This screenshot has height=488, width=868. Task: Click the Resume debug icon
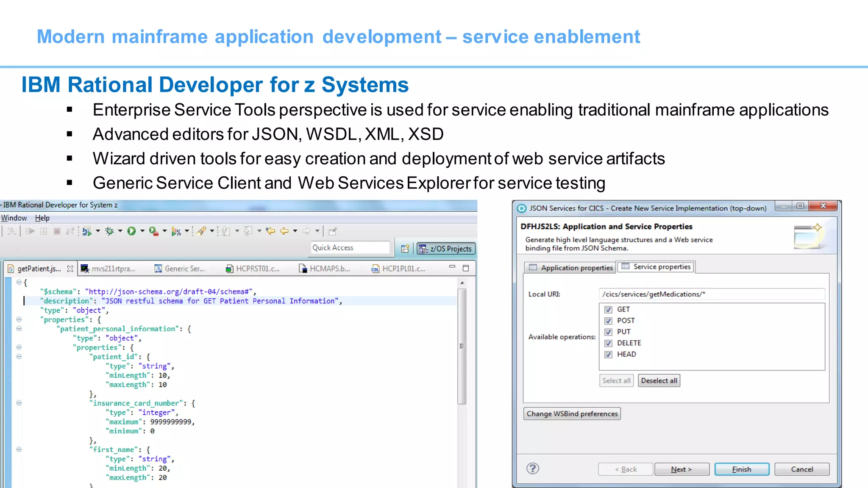point(30,231)
